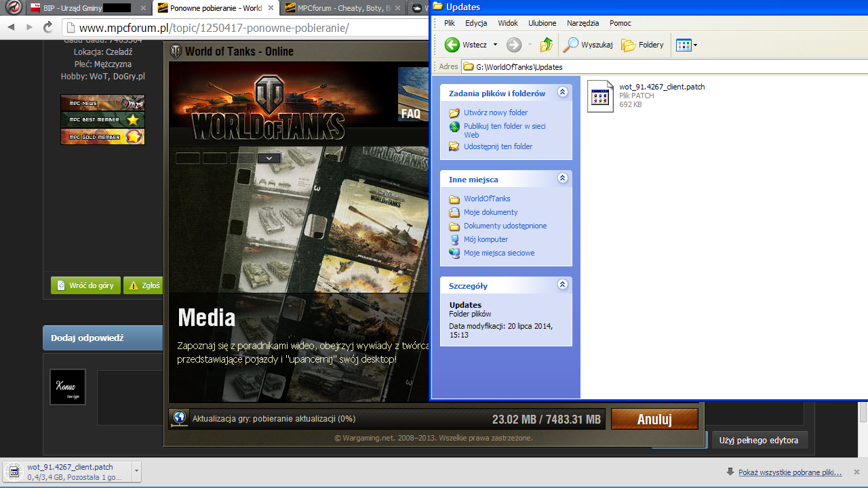Collapse the Zadania plików i folderów panel

(x=562, y=92)
